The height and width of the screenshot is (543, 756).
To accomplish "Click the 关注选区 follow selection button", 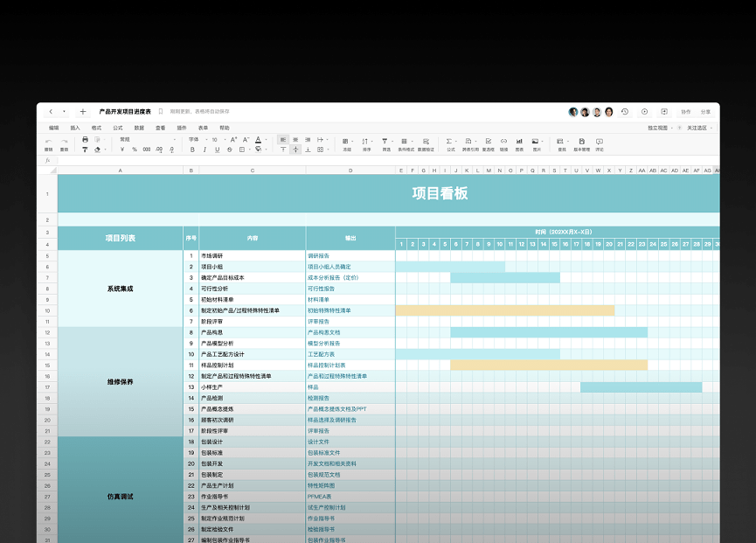I will point(697,128).
